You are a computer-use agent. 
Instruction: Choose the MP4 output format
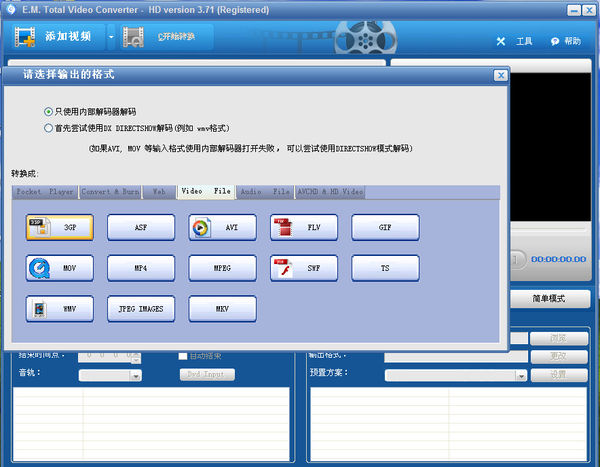coord(141,268)
